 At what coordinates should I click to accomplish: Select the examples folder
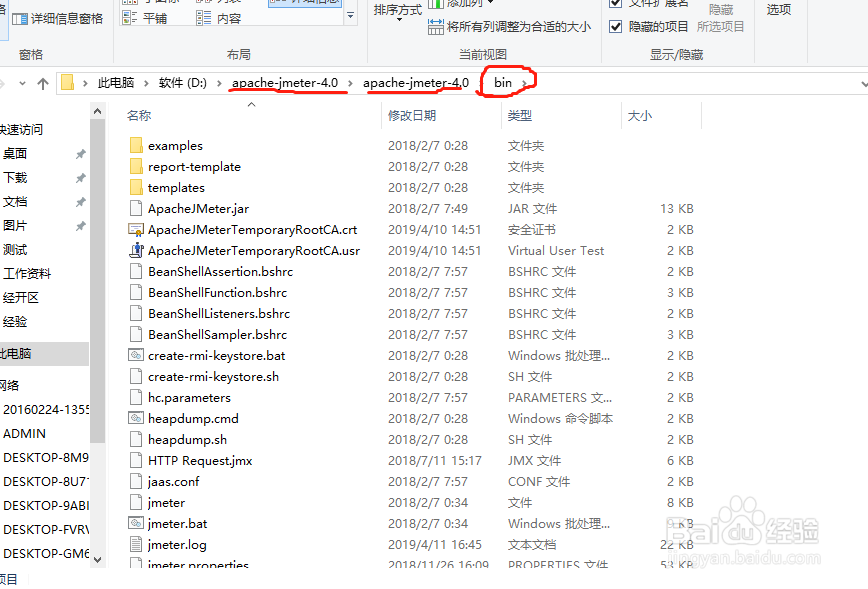click(177, 145)
